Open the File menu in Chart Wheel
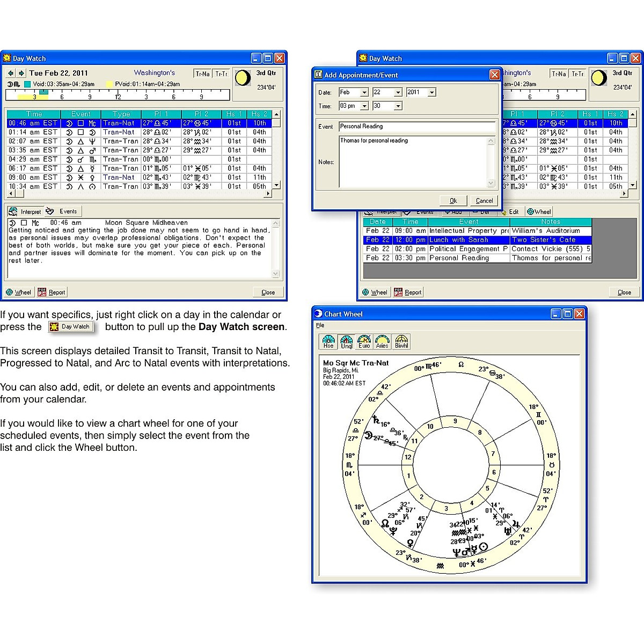This screenshot has width=644, height=644. [x=320, y=325]
